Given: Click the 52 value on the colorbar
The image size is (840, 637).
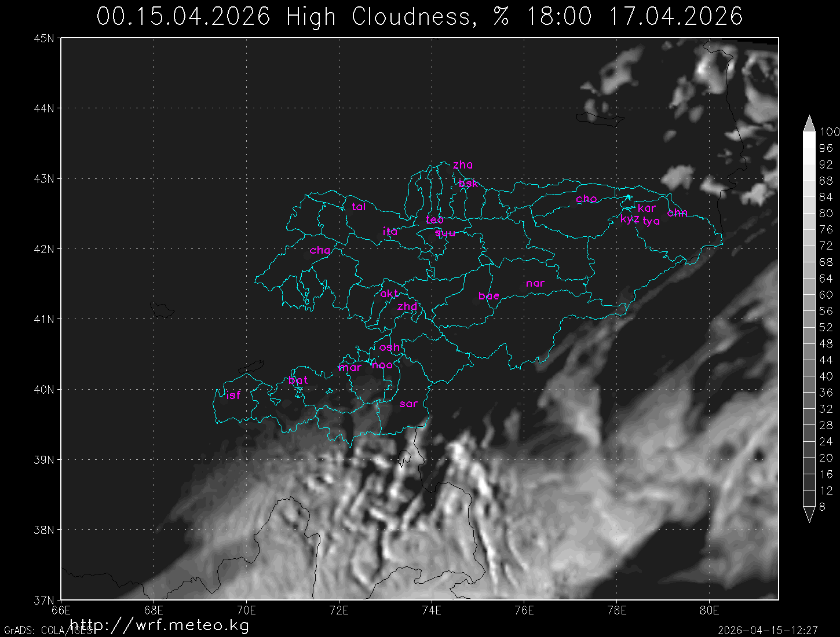Looking at the screenshot, I should point(826,327).
